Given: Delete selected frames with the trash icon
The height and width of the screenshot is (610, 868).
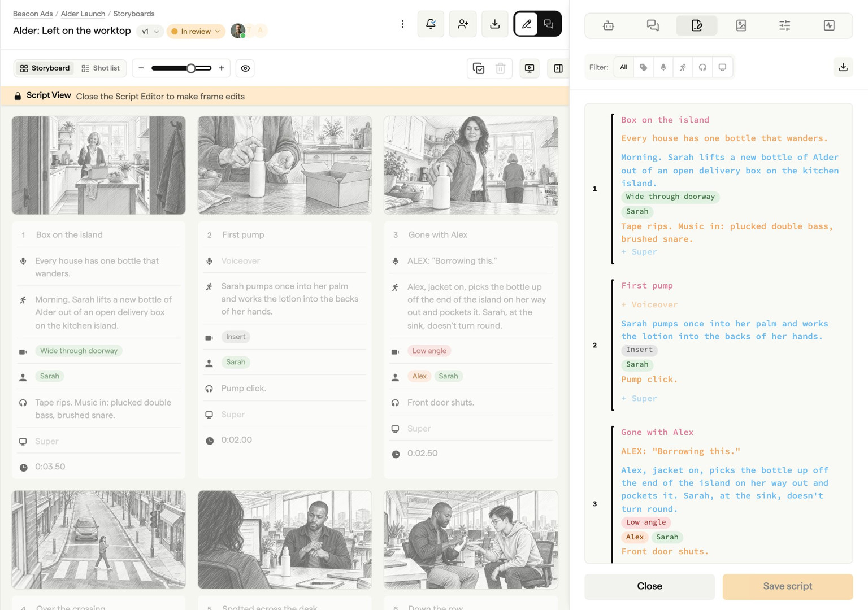Looking at the screenshot, I should 500,68.
